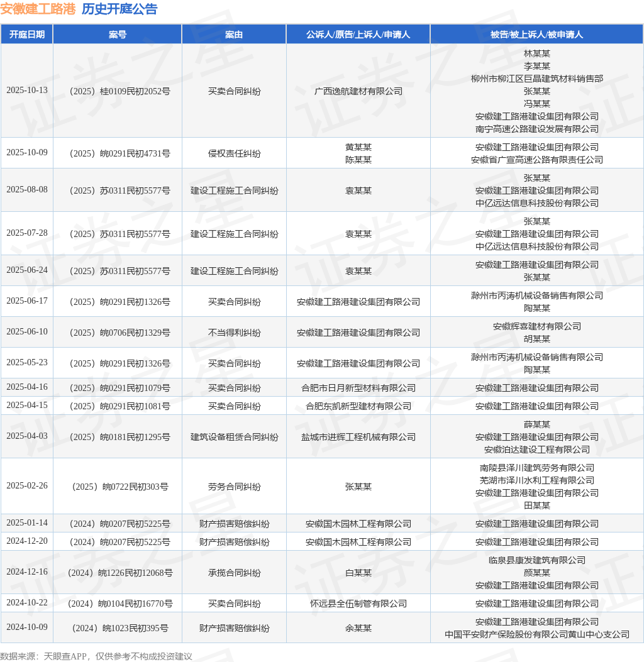Select date 2025-08-08
This screenshot has height=662, width=644.
pos(27,190)
